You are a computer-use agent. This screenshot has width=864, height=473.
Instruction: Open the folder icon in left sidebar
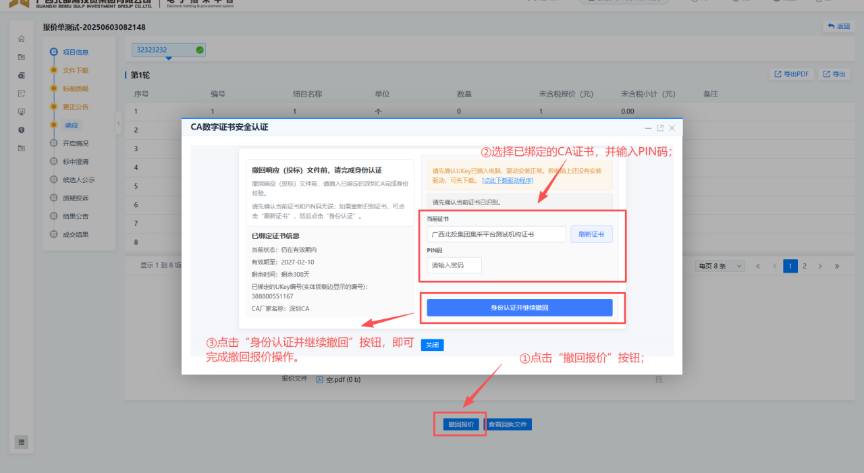point(21,57)
